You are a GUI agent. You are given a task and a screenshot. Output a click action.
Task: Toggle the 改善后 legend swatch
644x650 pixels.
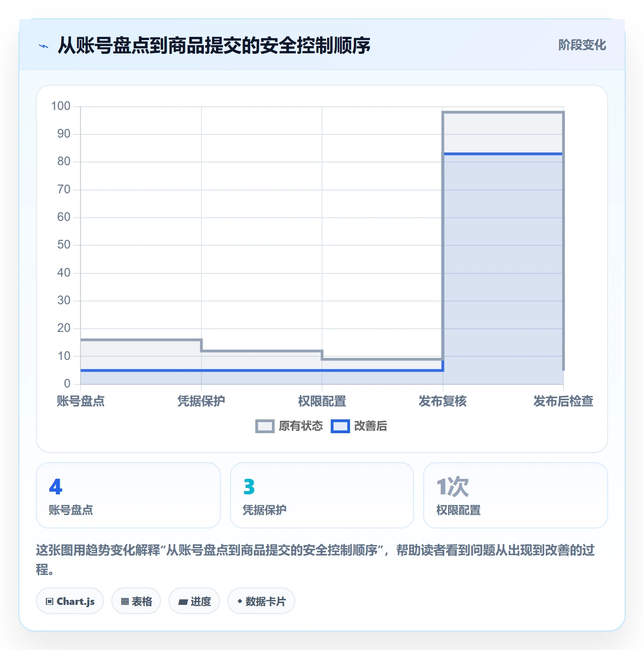(340, 426)
